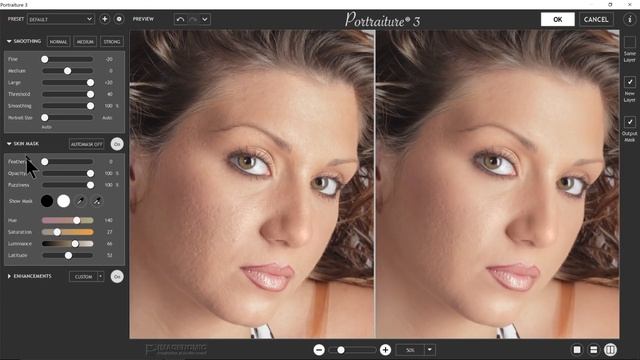Click the 50% zoom value field
Image resolution: width=640 pixels, height=360 pixels.
410,350
